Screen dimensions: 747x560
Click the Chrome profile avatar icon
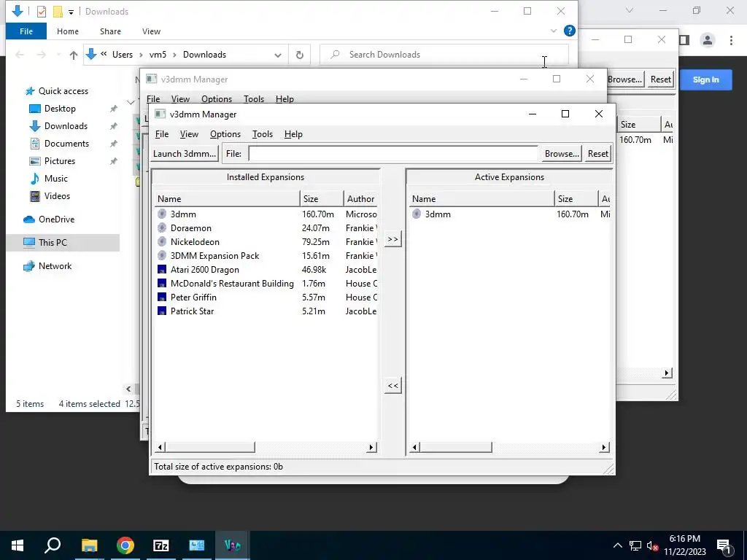pos(708,41)
